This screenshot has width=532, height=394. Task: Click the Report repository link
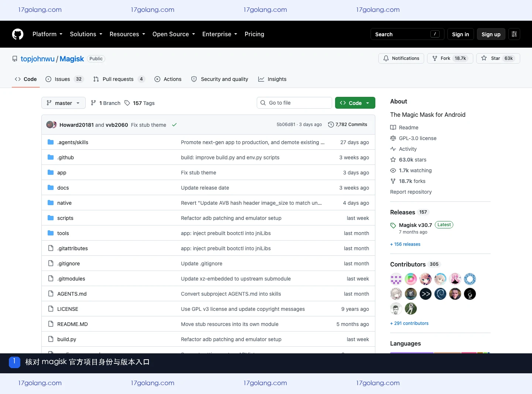pos(411,192)
